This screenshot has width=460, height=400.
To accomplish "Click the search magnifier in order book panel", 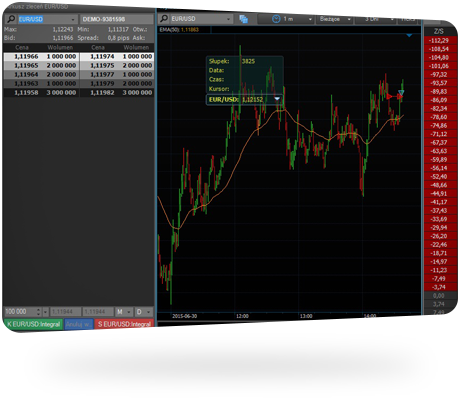I will (11, 19).
